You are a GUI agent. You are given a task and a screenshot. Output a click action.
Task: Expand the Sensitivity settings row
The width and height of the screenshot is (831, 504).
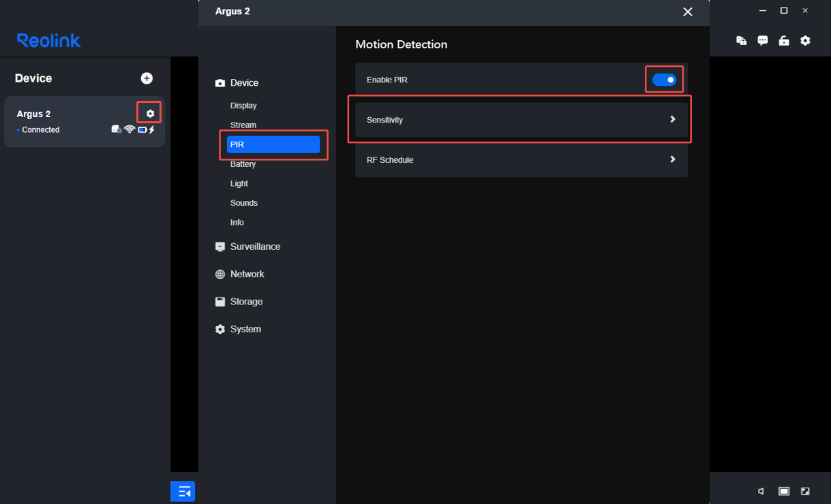[522, 120]
